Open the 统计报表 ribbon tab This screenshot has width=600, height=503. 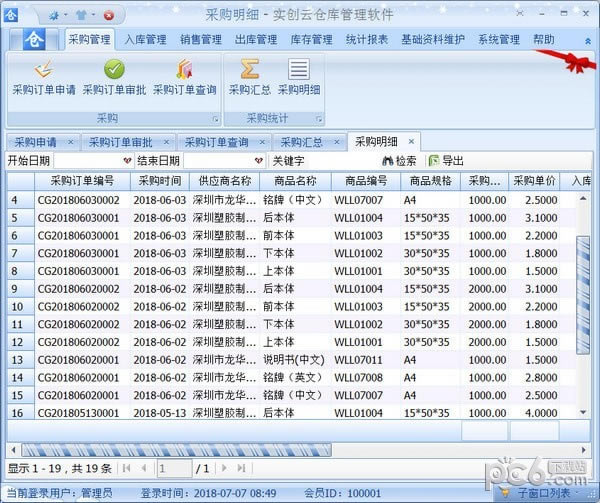click(x=366, y=40)
